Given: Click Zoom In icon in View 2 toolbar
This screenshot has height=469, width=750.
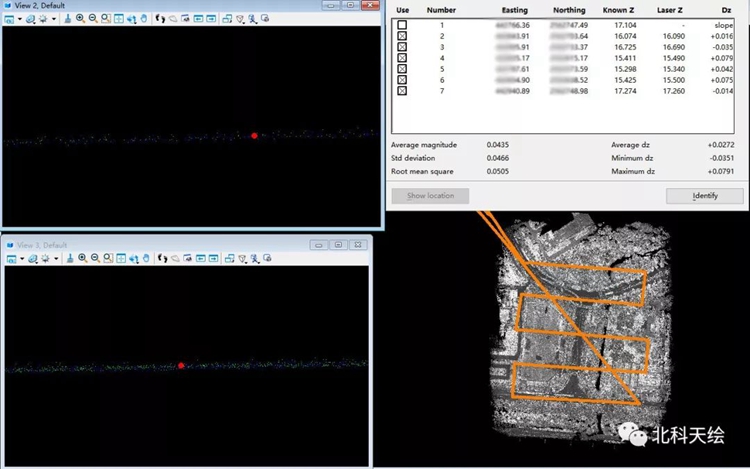Looking at the screenshot, I should pos(80,18).
